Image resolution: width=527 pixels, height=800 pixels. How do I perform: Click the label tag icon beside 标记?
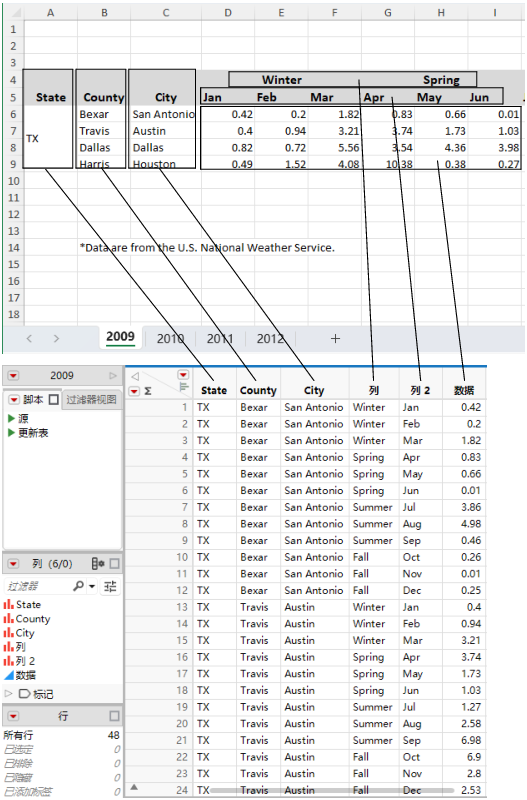click(24, 694)
